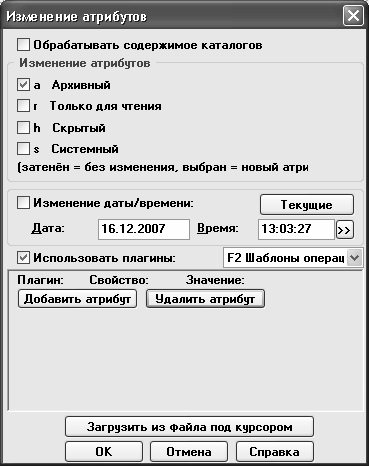The width and height of the screenshot is (369, 466).
Task: Open help via Справка button
Action: [275, 452]
